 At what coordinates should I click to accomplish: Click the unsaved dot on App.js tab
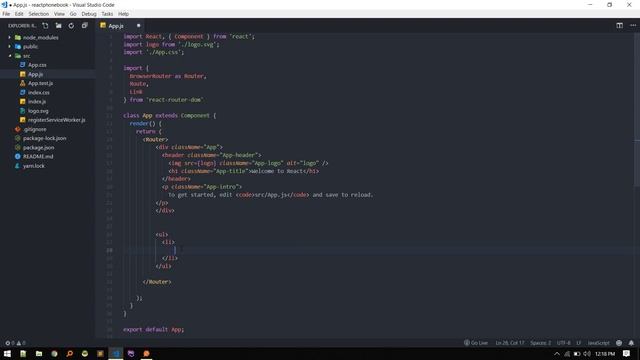(138, 26)
